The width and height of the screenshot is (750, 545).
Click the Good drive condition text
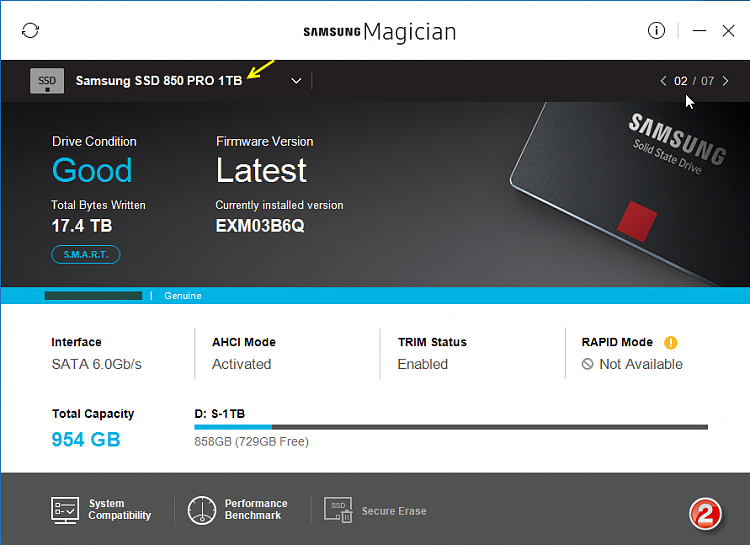pos(92,170)
